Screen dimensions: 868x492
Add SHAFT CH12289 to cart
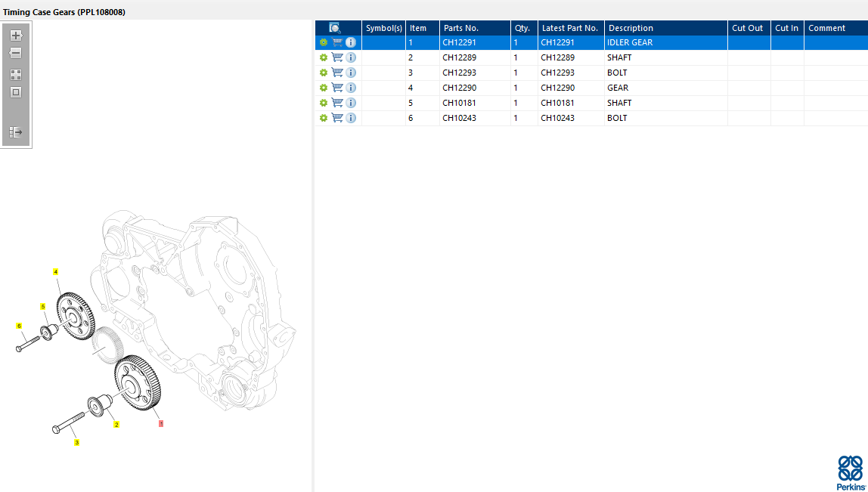[x=337, y=57]
